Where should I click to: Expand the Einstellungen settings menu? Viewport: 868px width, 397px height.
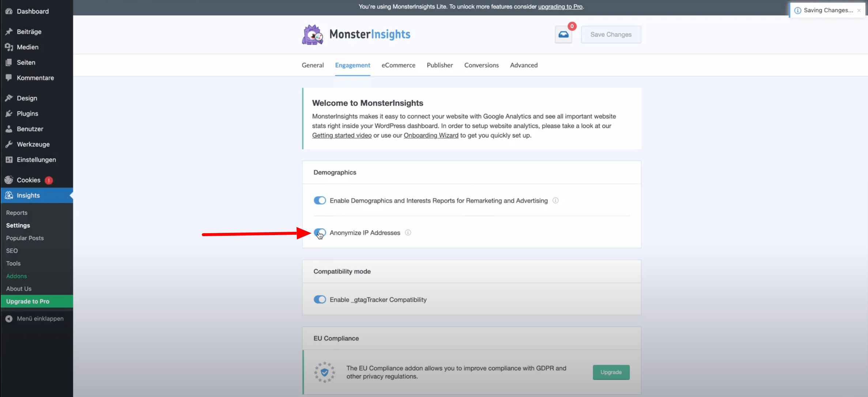point(36,160)
